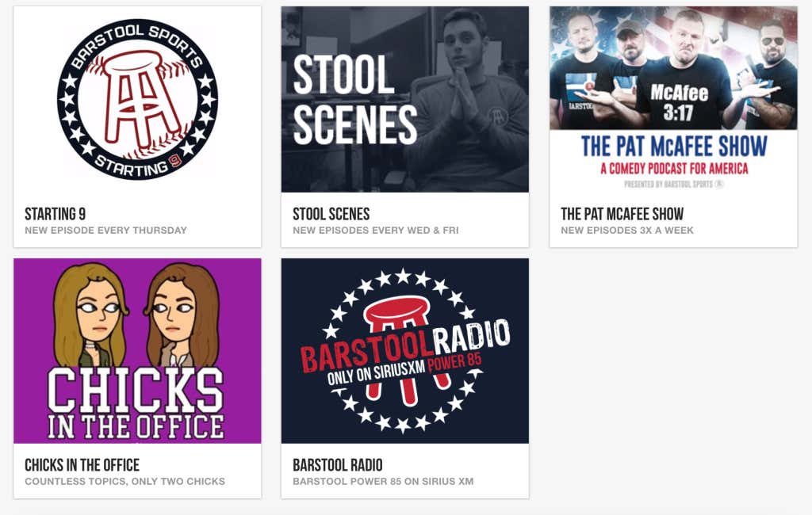Click the Stool Scenes cover thumbnail

pos(404,99)
